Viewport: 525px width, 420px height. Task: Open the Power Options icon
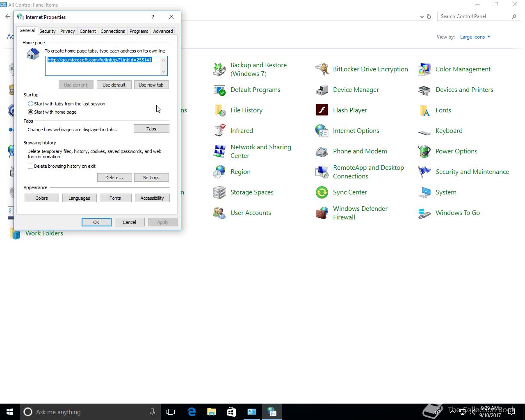pos(424,151)
